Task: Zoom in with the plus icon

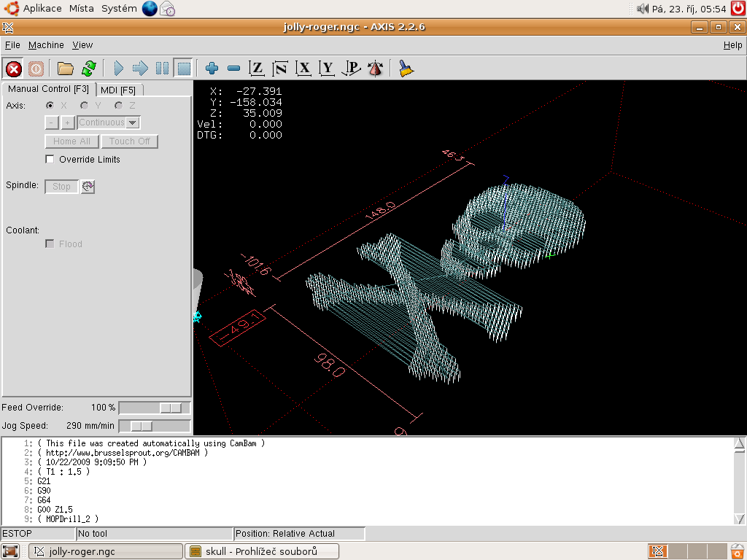Action: click(x=212, y=69)
